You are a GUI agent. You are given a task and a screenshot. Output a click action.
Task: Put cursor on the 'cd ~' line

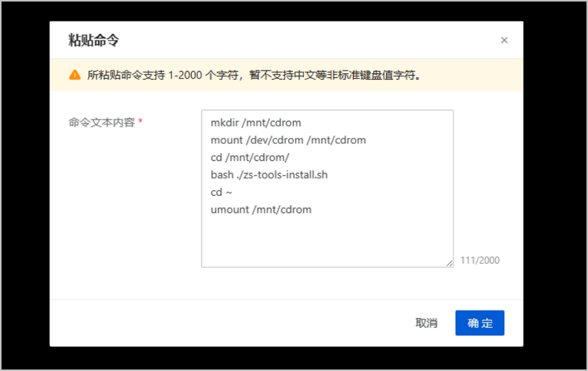click(x=222, y=192)
